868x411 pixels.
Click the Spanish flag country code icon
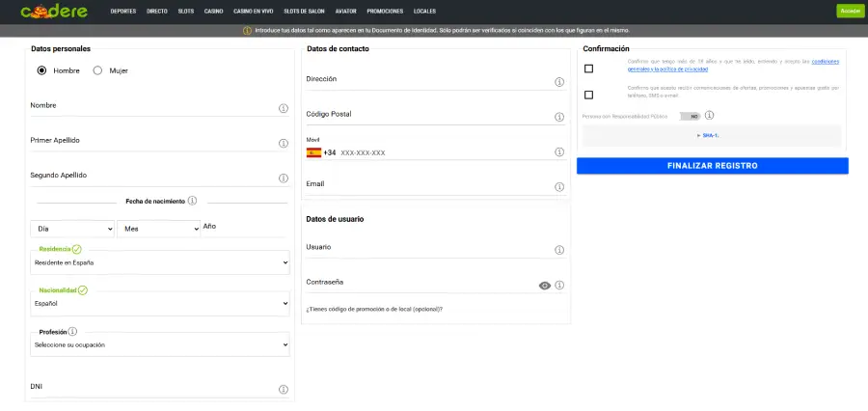pos(313,152)
